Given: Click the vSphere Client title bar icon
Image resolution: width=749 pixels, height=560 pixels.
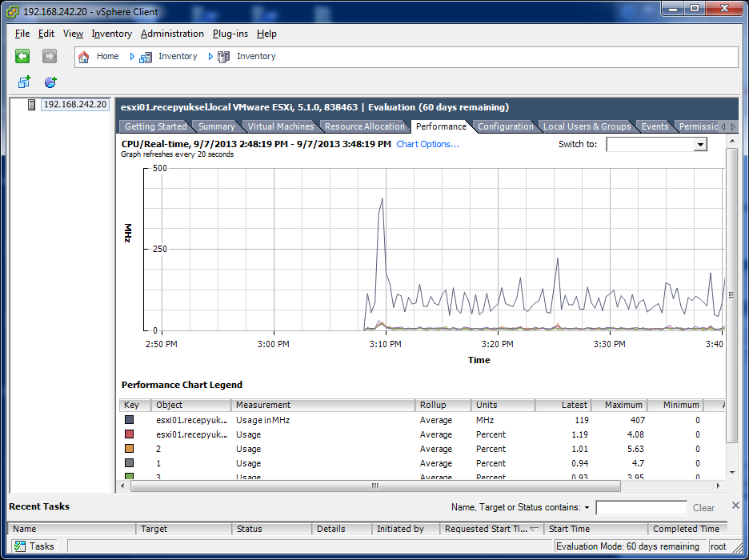Looking at the screenshot, I should (x=13, y=11).
